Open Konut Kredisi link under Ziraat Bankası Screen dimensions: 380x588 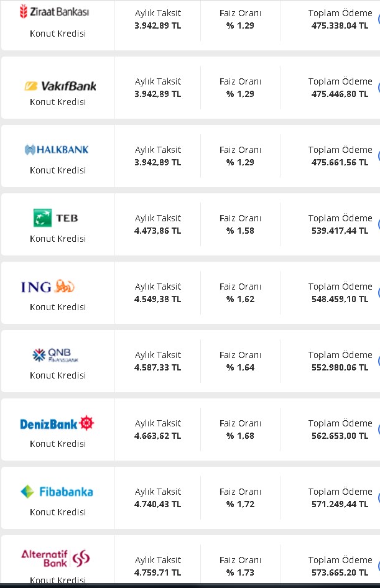click(58, 34)
